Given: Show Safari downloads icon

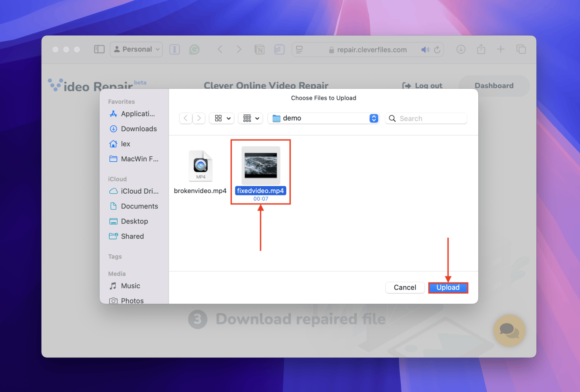Looking at the screenshot, I should [x=461, y=50].
